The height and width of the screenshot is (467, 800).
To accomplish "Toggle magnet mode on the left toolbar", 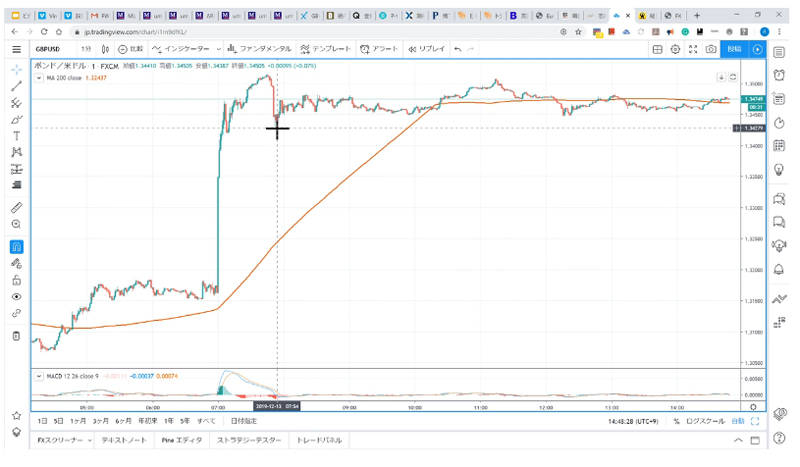I will tap(16, 247).
